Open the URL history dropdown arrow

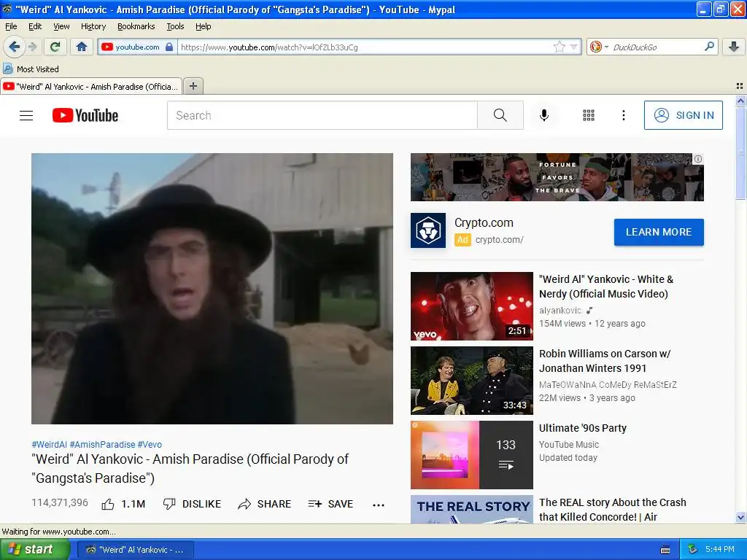click(x=573, y=47)
